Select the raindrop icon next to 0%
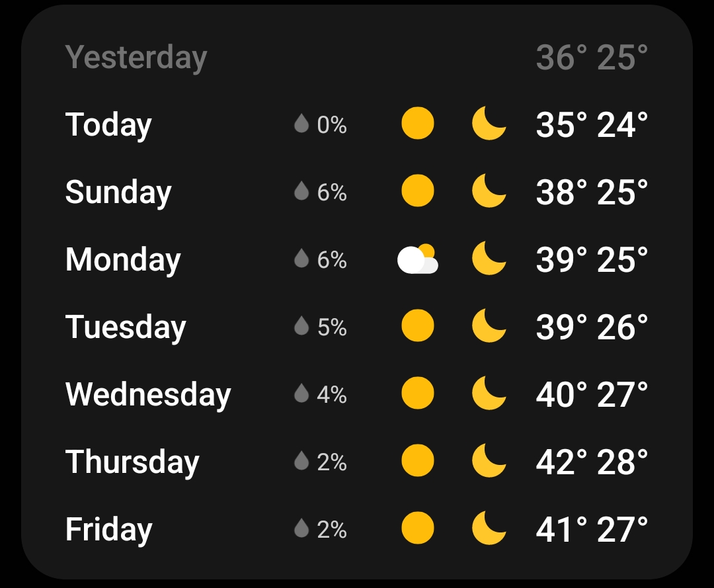Viewport: 714px width, 588px height. coord(301,124)
